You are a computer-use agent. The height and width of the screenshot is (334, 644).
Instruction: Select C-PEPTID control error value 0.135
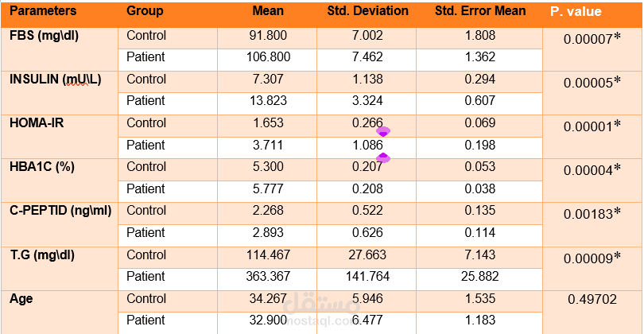tap(480, 211)
